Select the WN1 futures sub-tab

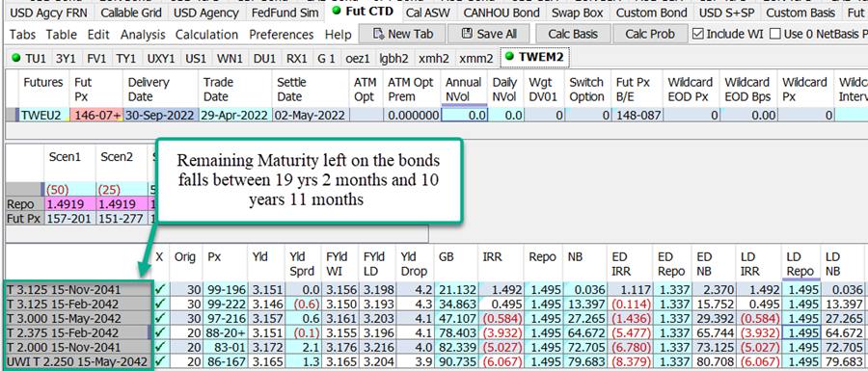[230, 58]
